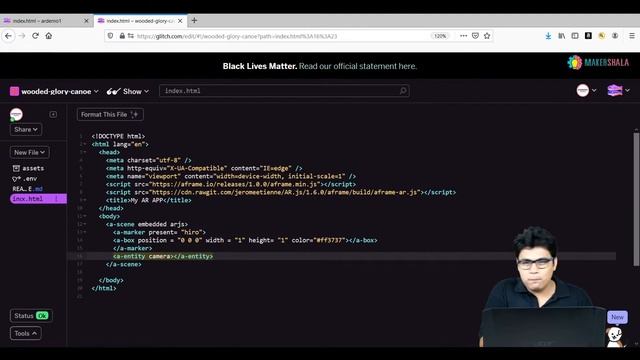This screenshot has height=360, width=640.
Task: Open the user avatar menu top right
Action: tap(586, 90)
